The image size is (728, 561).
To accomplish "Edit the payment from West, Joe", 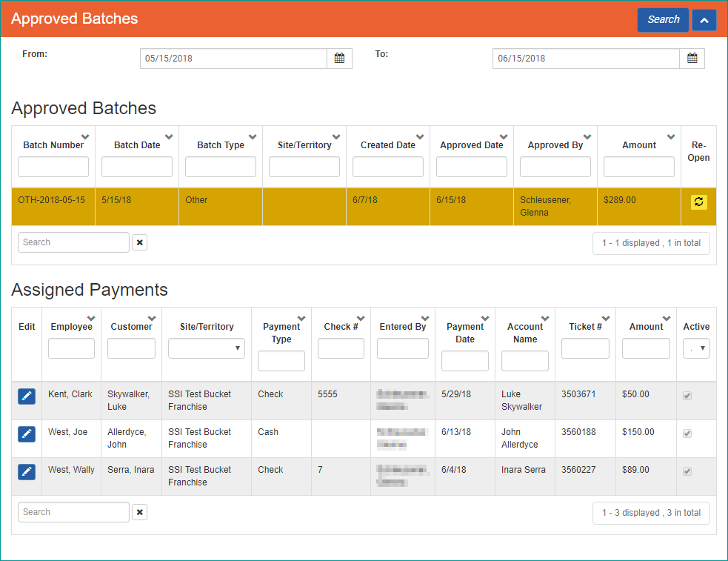I will [27, 434].
